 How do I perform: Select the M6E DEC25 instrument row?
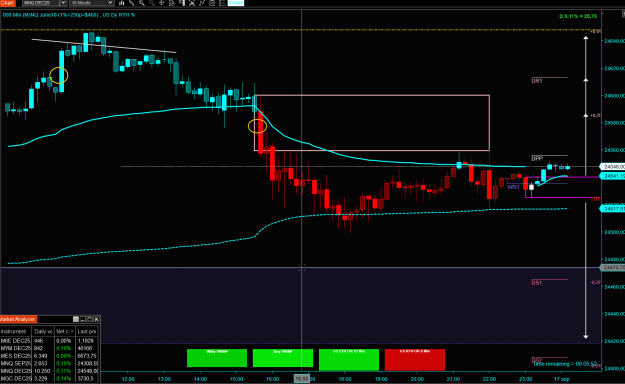pos(49,341)
